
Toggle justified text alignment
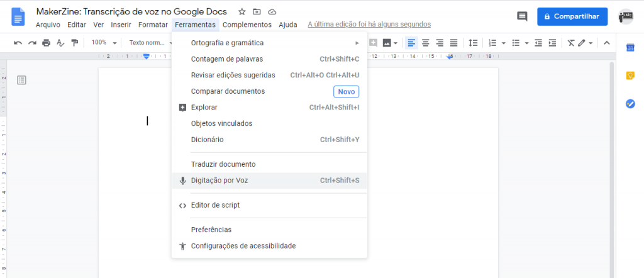[x=454, y=43]
